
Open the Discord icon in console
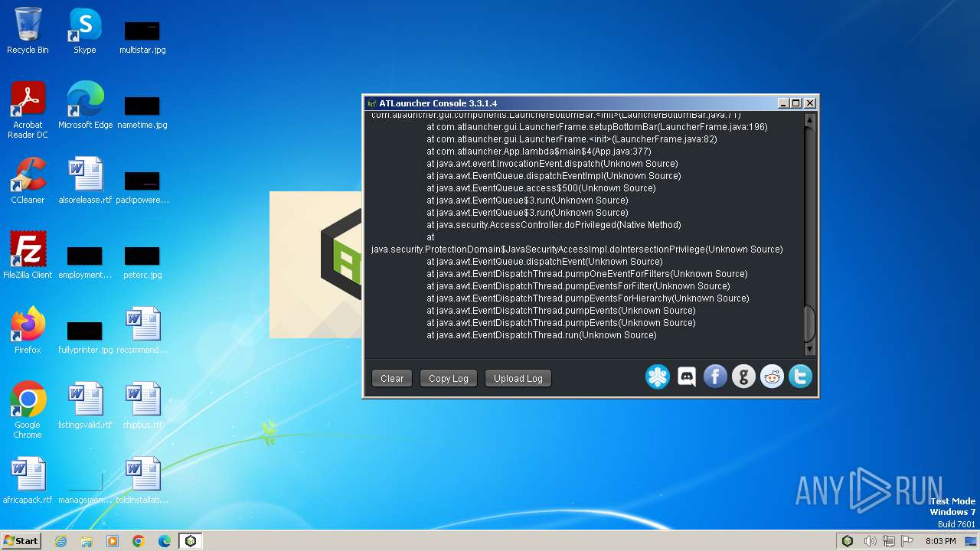tap(687, 377)
